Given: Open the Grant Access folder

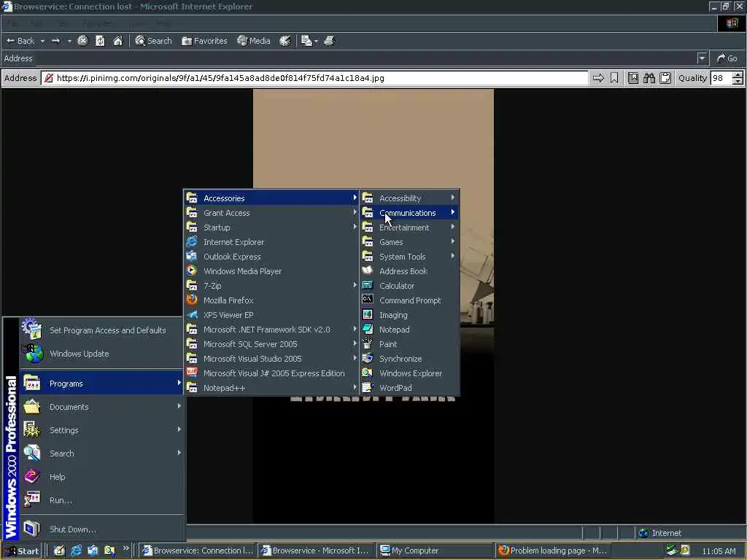Looking at the screenshot, I should (x=271, y=213).
